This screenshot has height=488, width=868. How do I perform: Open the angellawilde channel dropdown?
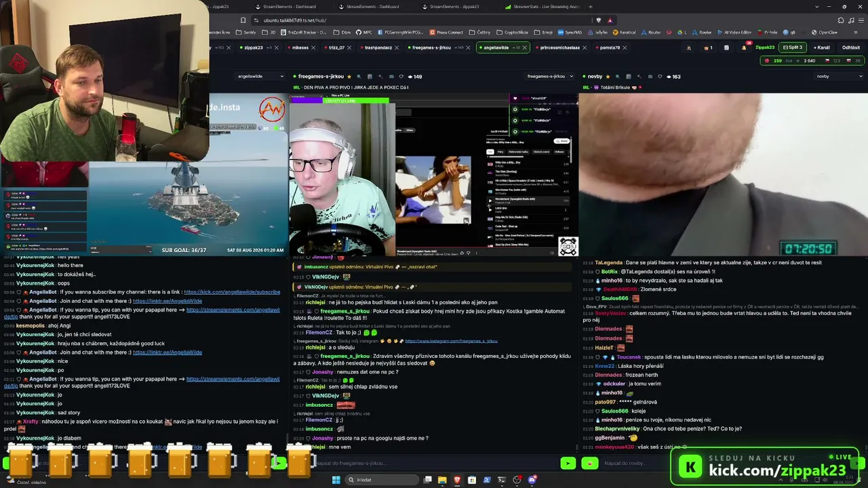(260, 77)
